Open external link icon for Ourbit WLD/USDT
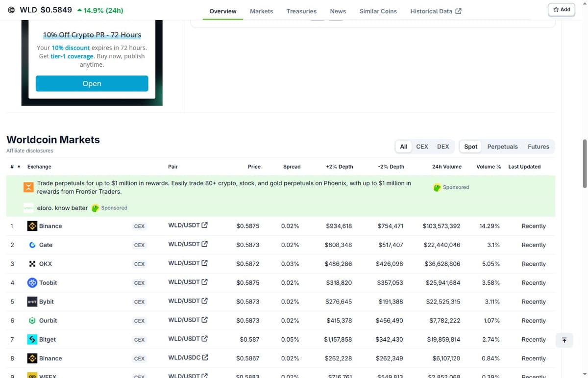588x378 pixels. [x=204, y=320]
